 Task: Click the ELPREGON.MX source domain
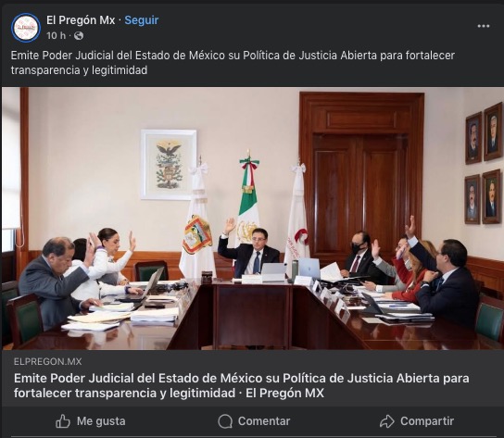47,361
